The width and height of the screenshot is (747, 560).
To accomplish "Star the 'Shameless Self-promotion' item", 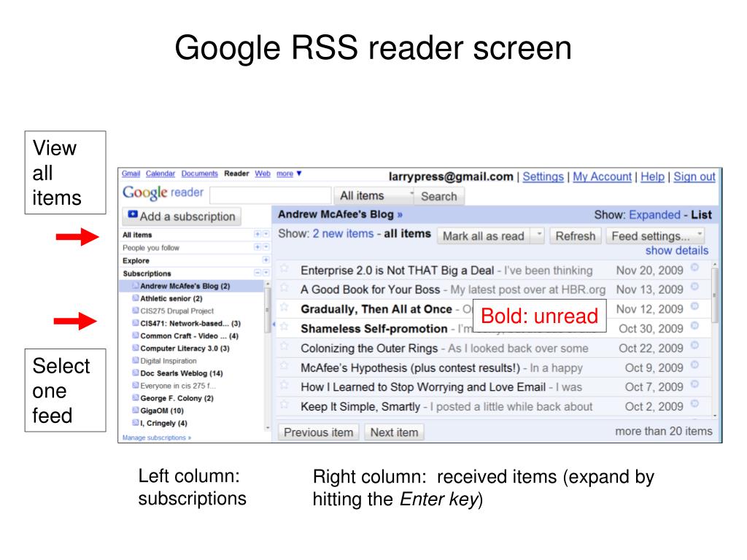I will pyautogui.click(x=285, y=327).
